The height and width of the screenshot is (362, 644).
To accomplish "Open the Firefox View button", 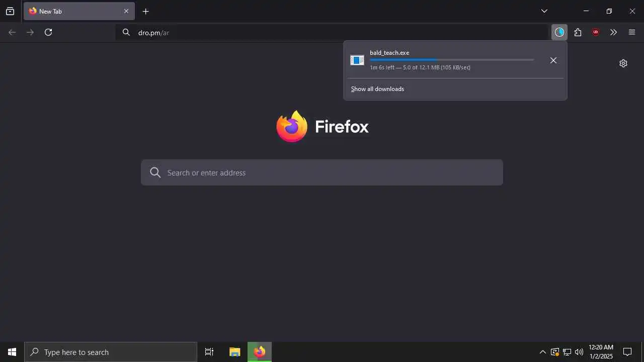I will pos(10,11).
